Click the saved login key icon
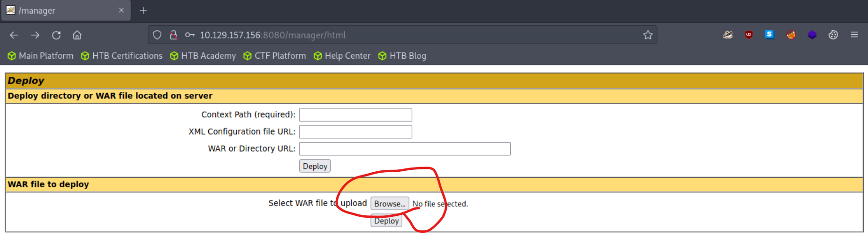868x236 pixels. pyautogui.click(x=189, y=35)
